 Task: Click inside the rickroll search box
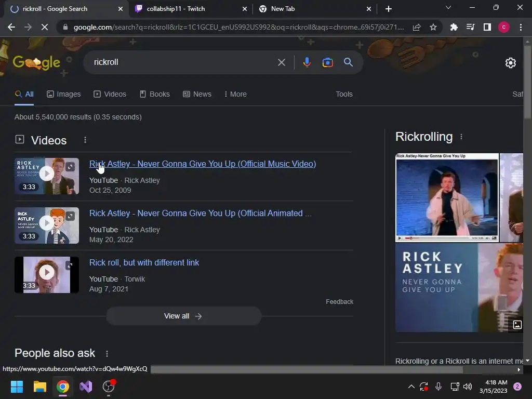pos(183,62)
